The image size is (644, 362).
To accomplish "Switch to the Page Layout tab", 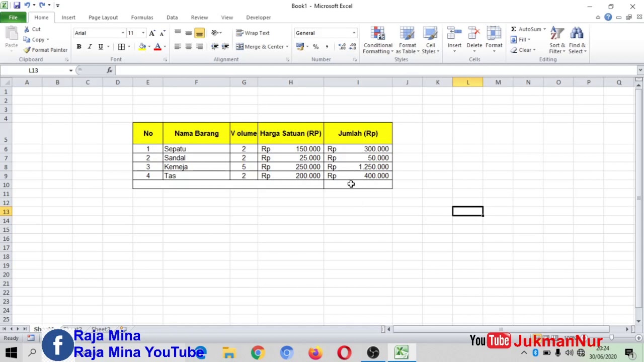I will coord(103,18).
